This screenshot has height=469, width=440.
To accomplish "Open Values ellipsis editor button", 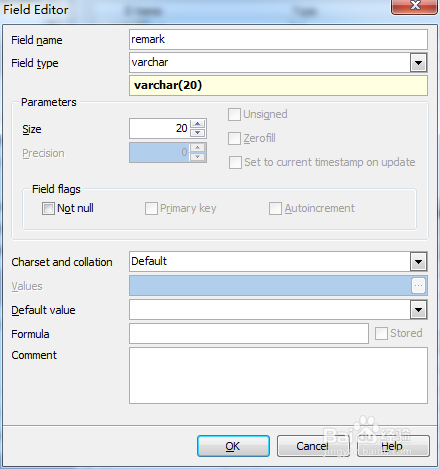I will [418, 286].
